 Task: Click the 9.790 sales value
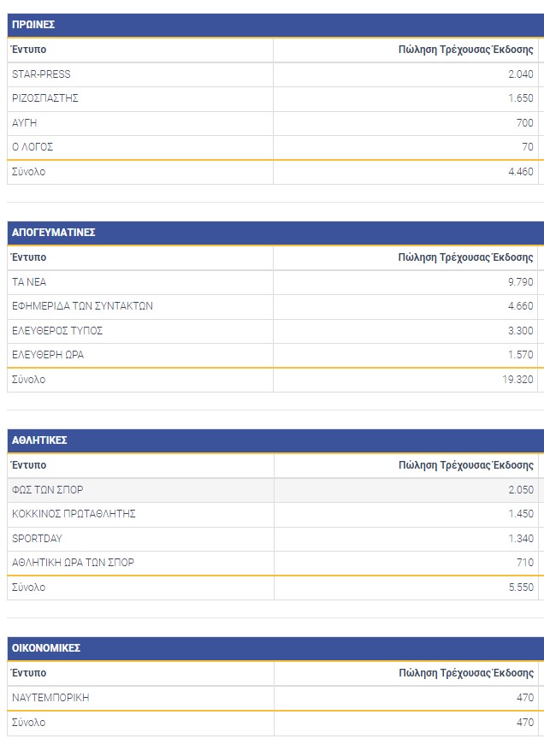(520, 282)
